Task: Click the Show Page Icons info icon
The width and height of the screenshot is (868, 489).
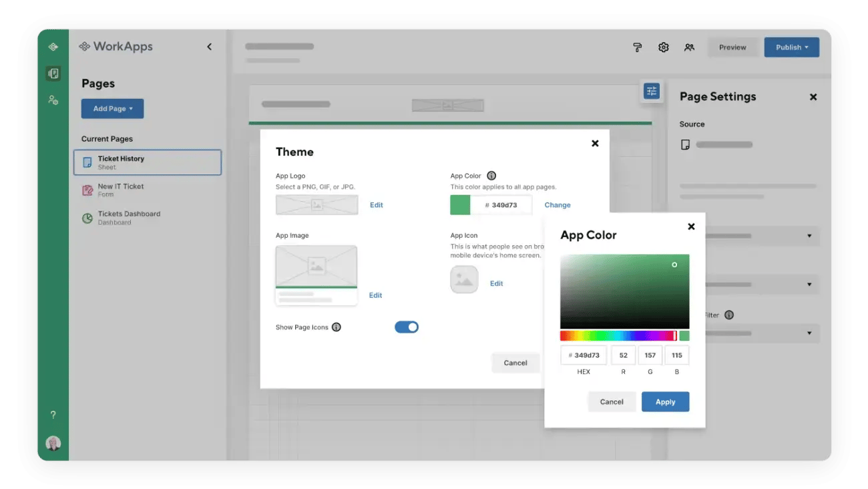Action: point(337,327)
